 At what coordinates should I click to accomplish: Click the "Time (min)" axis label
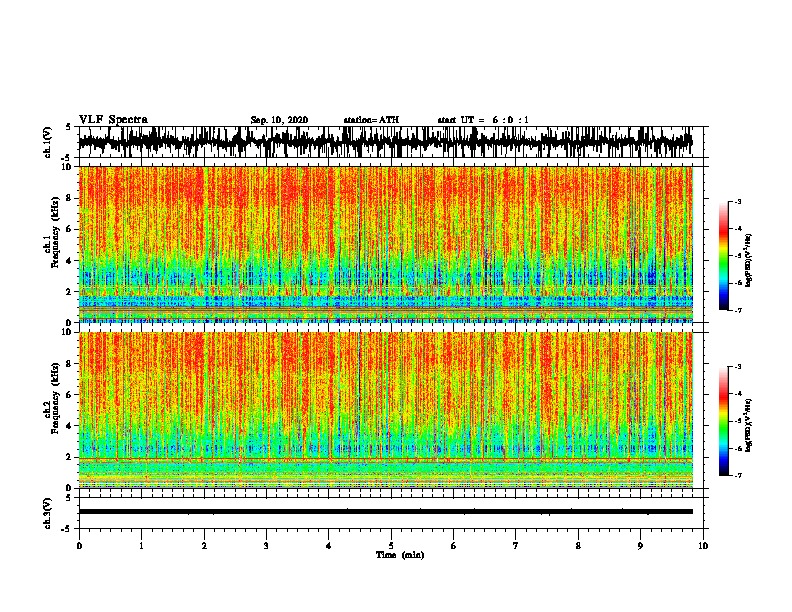tap(400, 555)
